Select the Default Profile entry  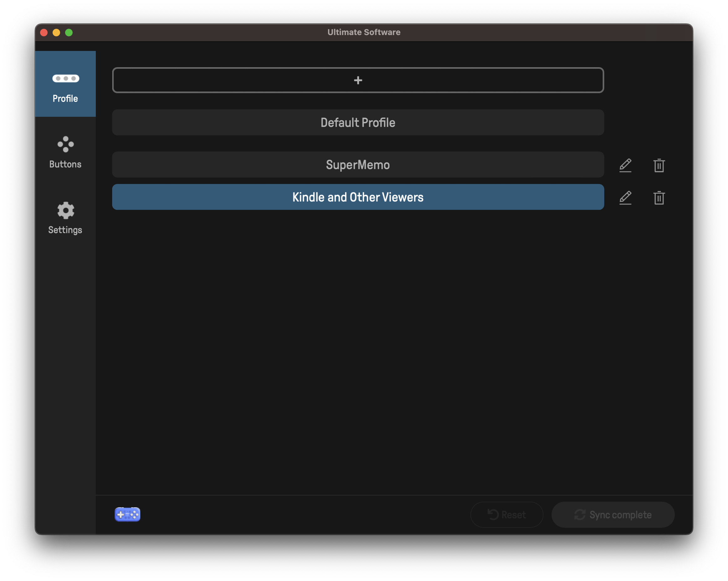pos(358,122)
